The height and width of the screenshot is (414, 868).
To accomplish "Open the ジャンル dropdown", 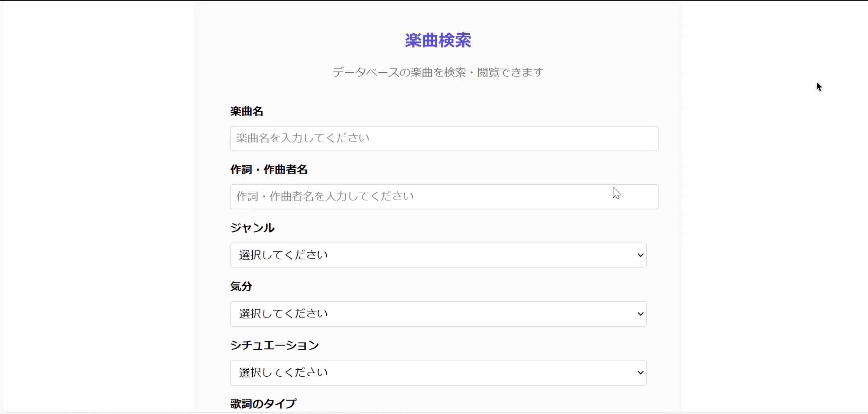I will 438,255.
